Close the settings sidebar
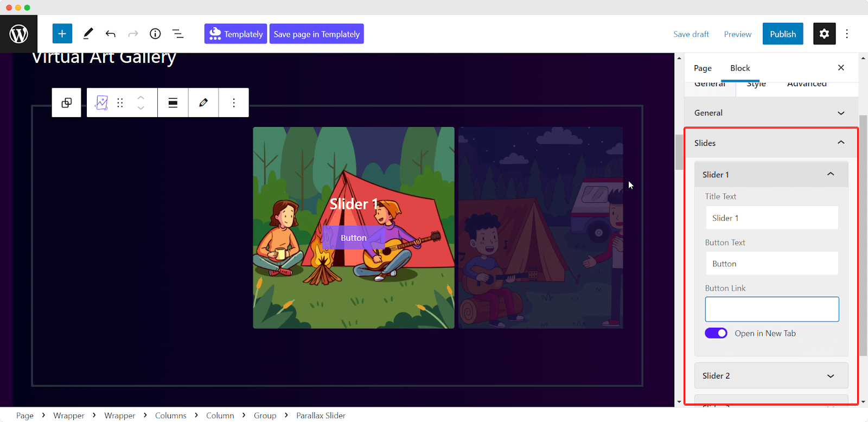Image resolution: width=868 pixels, height=422 pixels. coord(841,68)
